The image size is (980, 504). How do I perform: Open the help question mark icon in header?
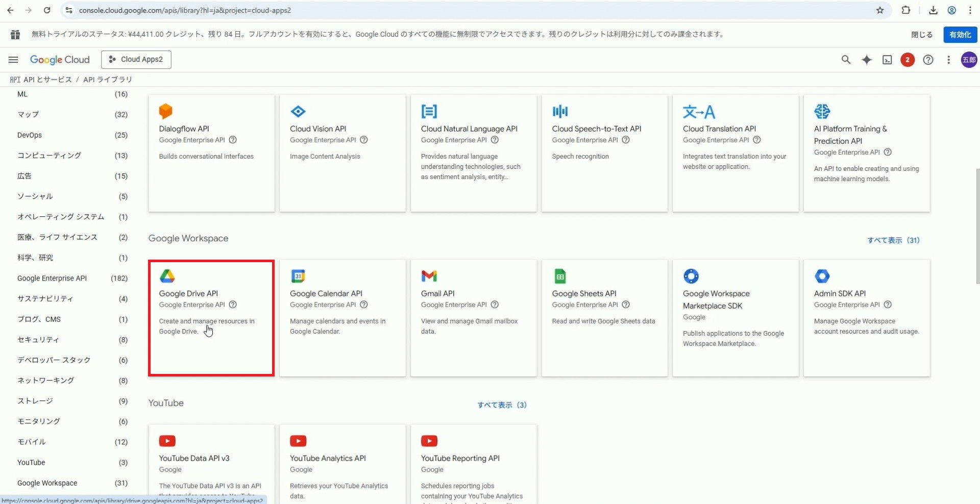click(x=928, y=60)
